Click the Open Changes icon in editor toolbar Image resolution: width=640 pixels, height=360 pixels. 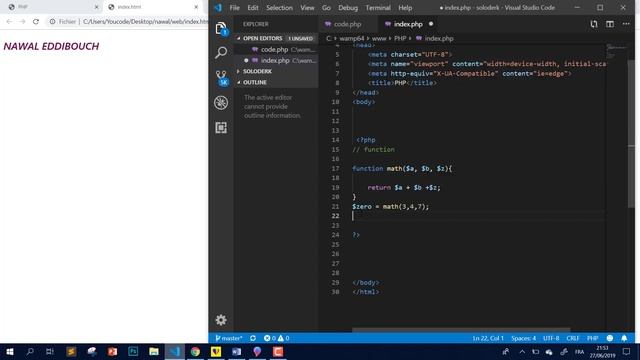point(594,24)
